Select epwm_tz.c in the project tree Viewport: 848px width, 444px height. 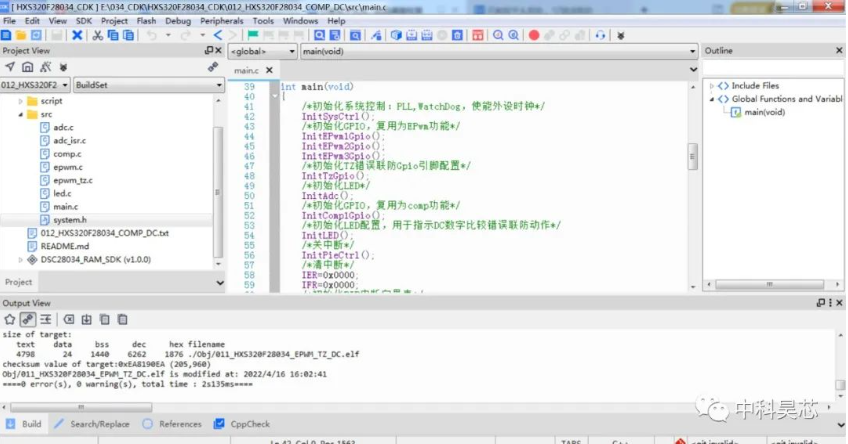pyautogui.click(x=72, y=181)
